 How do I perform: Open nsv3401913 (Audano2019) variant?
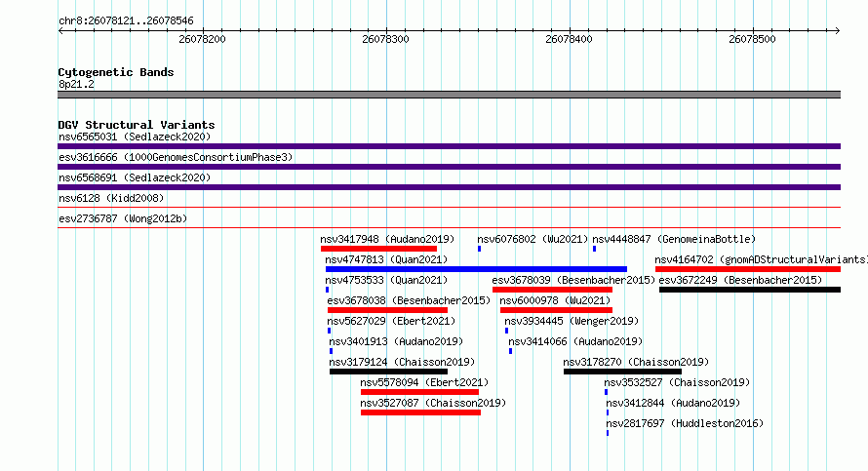coord(396,341)
